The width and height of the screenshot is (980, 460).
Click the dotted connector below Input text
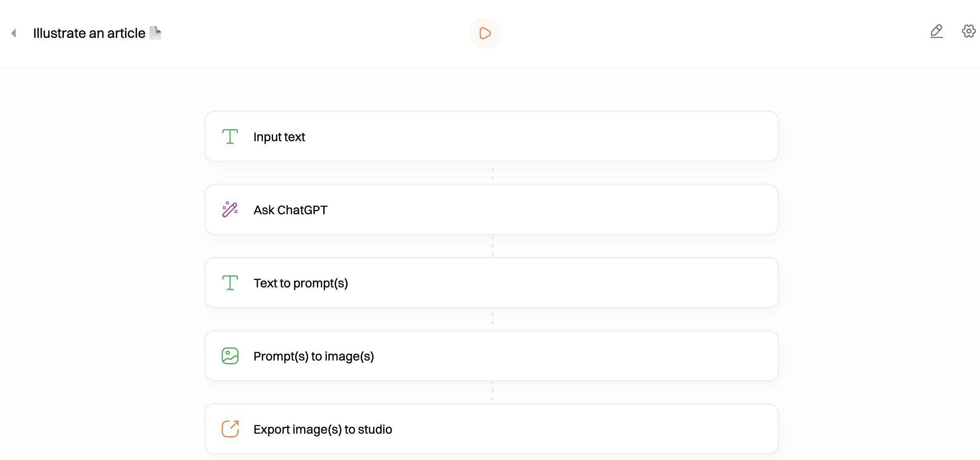(x=493, y=173)
